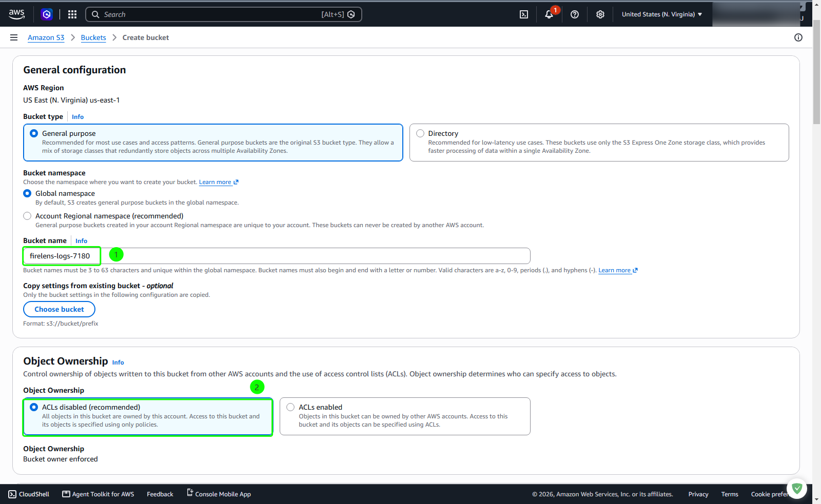Image resolution: width=821 pixels, height=504 pixels.
Task: Select Directory bucket type
Action: pyautogui.click(x=599, y=143)
